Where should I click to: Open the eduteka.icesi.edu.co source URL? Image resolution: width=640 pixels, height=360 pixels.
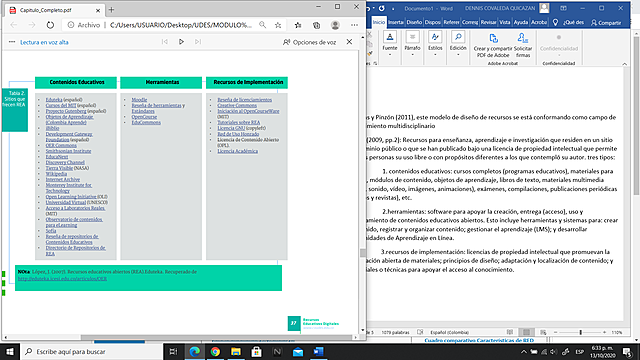[x=62, y=279]
